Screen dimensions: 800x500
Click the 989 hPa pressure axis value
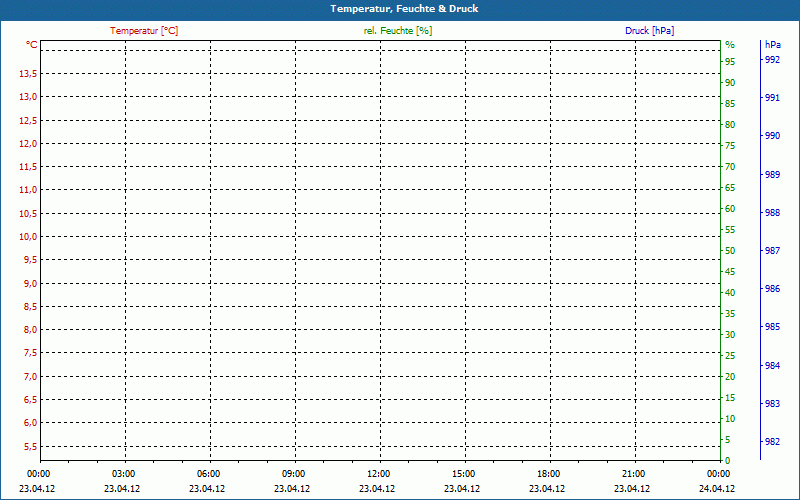click(772, 175)
